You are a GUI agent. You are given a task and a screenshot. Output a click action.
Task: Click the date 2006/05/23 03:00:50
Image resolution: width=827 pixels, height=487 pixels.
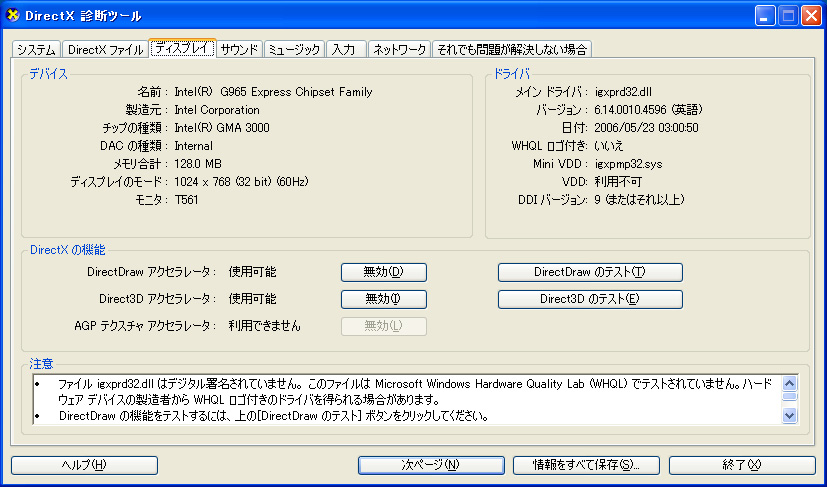(x=646, y=128)
